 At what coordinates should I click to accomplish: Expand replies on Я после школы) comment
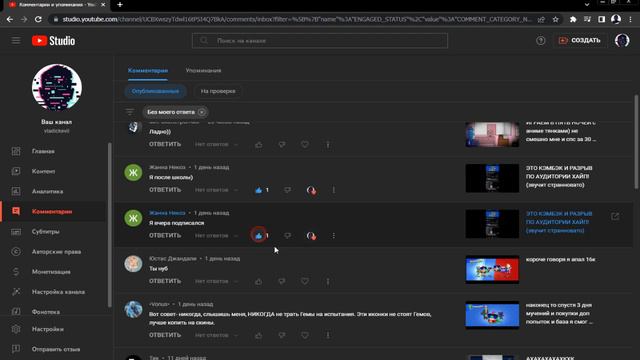(x=216, y=190)
